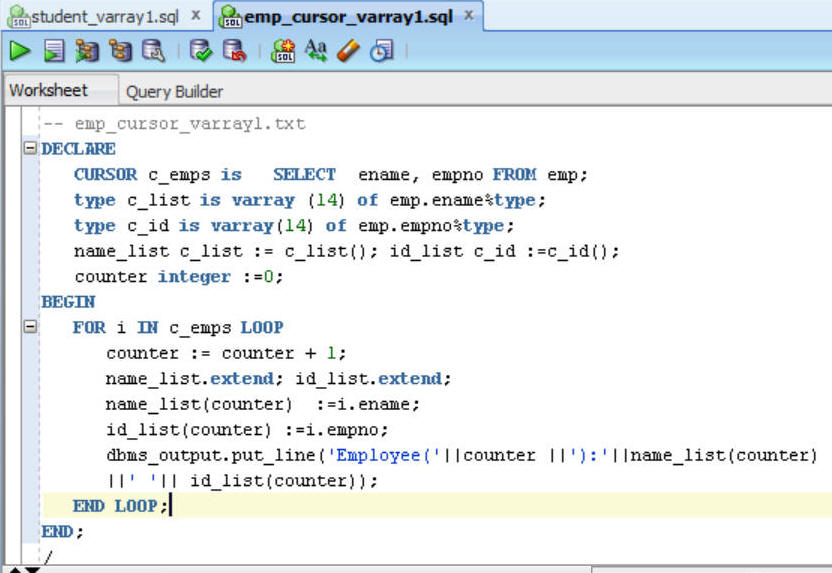Open the Query Builder tab
Viewport: 832px width, 573px height.
click(x=175, y=92)
